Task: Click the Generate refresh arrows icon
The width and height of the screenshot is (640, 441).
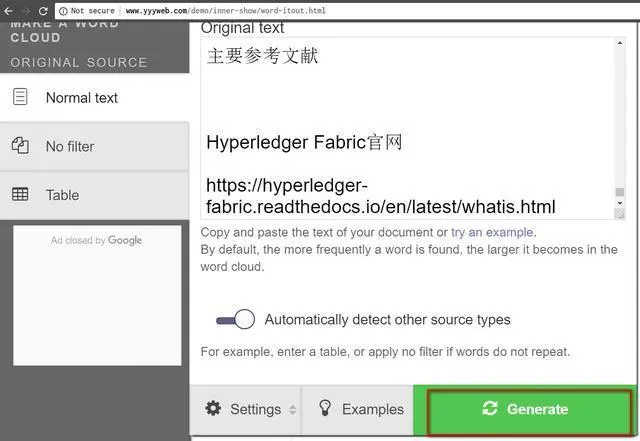Action: click(x=490, y=408)
